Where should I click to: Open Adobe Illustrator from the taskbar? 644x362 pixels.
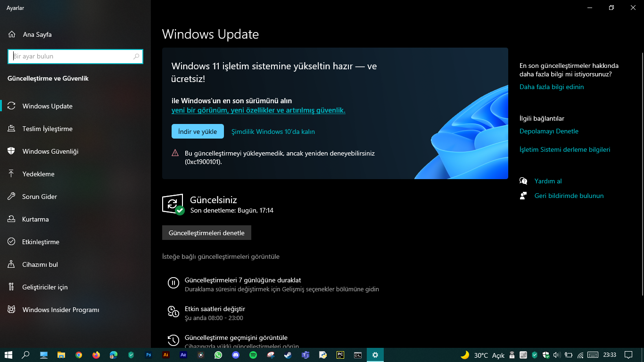click(x=165, y=355)
